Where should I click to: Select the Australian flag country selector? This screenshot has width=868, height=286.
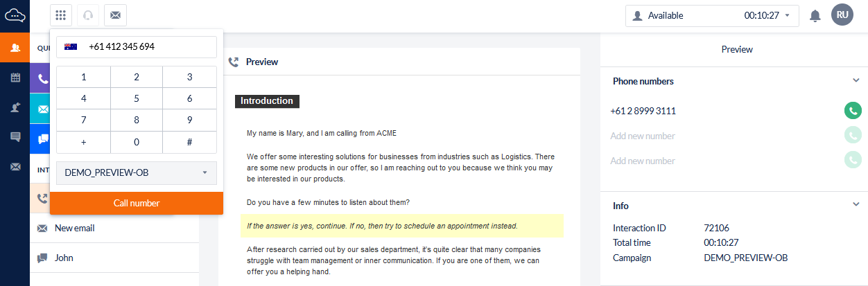(x=71, y=47)
